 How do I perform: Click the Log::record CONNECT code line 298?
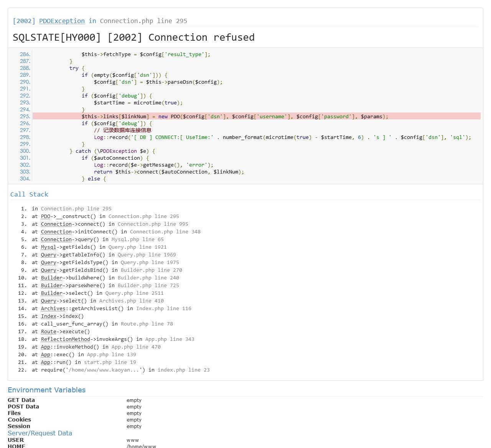point(282,137)
